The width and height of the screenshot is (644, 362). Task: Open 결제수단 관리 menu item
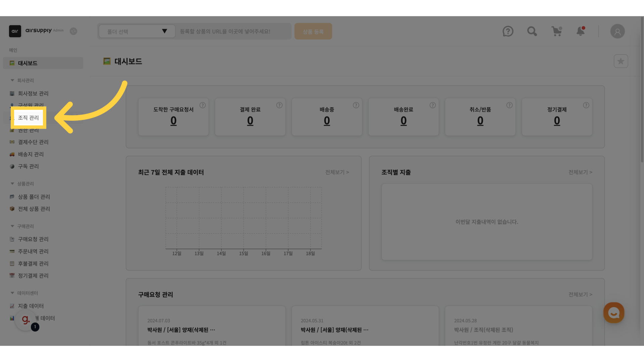point(33,142)
